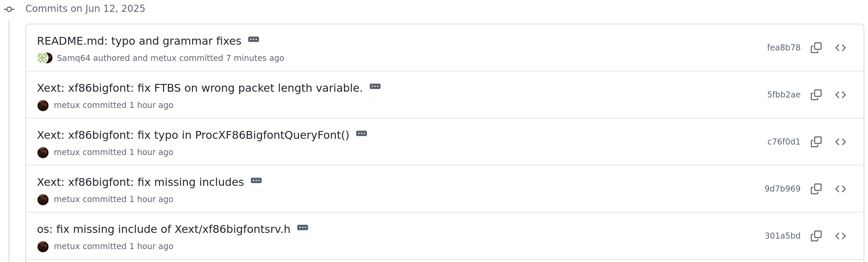Click metux avatar on FTBS commit

pos(43,106)
